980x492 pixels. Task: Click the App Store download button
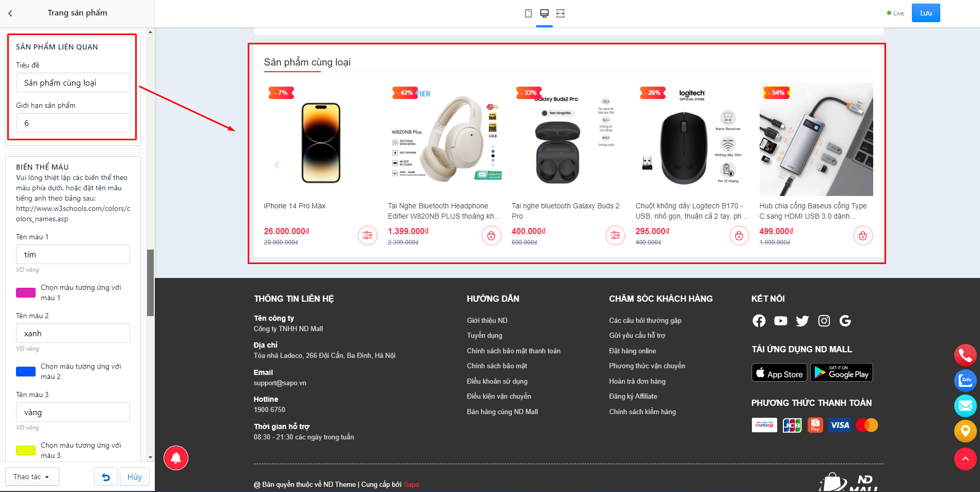click(x=780, y=372)
